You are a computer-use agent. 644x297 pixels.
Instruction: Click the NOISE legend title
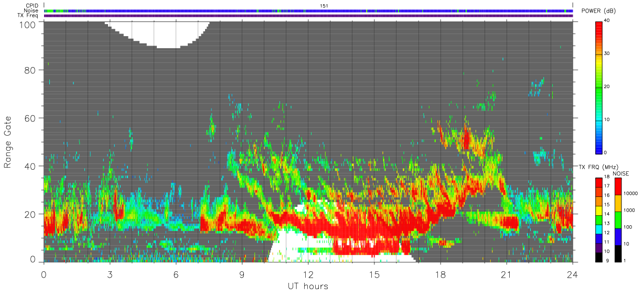[621, 173]
